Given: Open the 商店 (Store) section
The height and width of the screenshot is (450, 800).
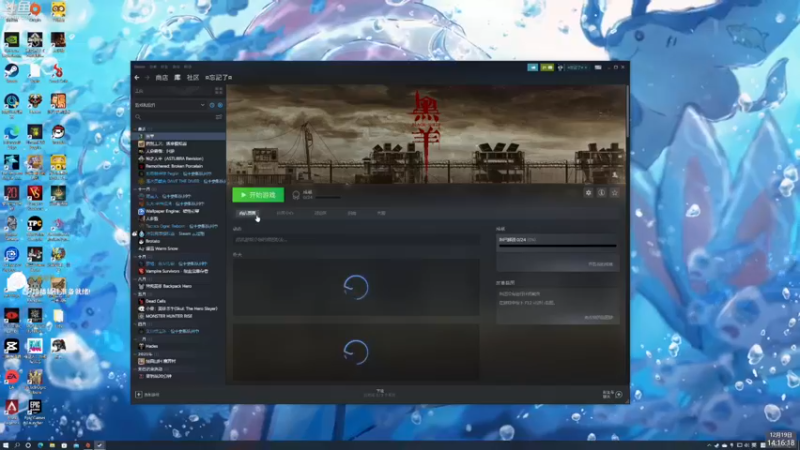Looking at the screenshot, I should (162, 78).
